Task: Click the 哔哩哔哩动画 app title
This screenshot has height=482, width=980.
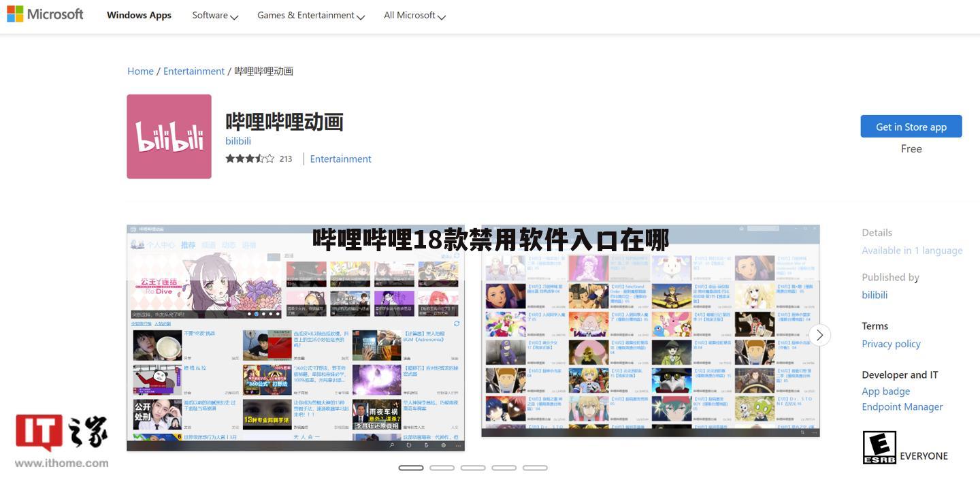Action: click(284, 122)
